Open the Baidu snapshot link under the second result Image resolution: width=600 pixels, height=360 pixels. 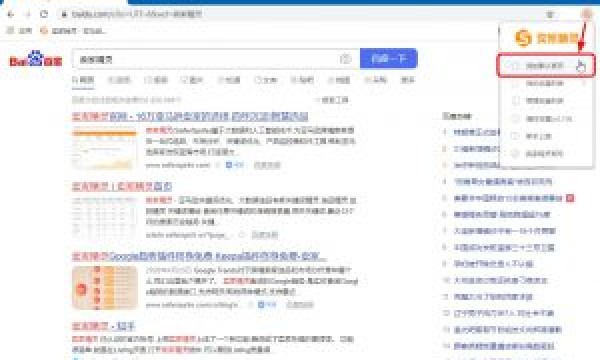tap(264, 235)
